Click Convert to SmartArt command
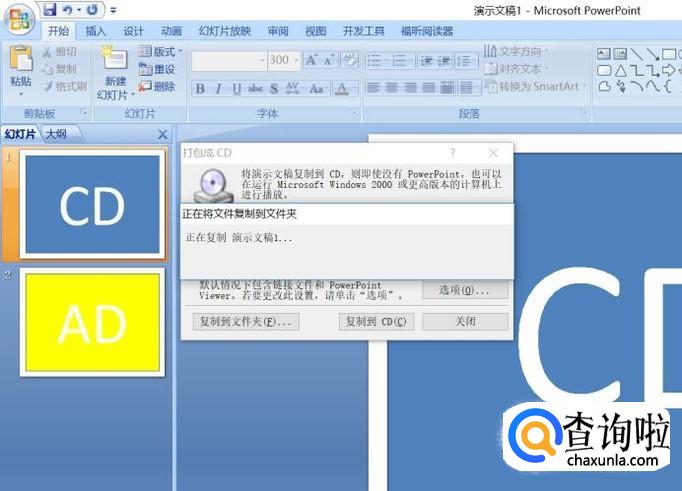Image resolution: width=682 pixels, height=491 pixels. pyautogui.click(x=535, y=87)
